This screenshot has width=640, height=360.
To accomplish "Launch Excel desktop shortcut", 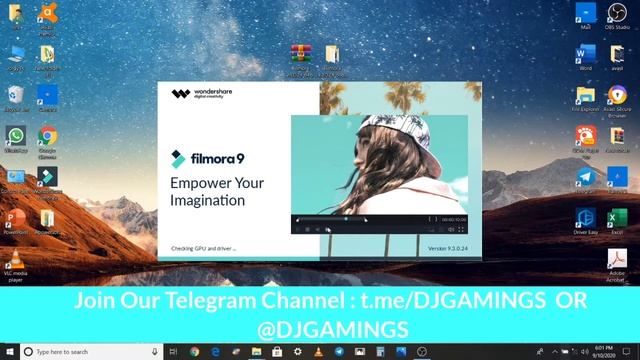I will tap(617, 221).
